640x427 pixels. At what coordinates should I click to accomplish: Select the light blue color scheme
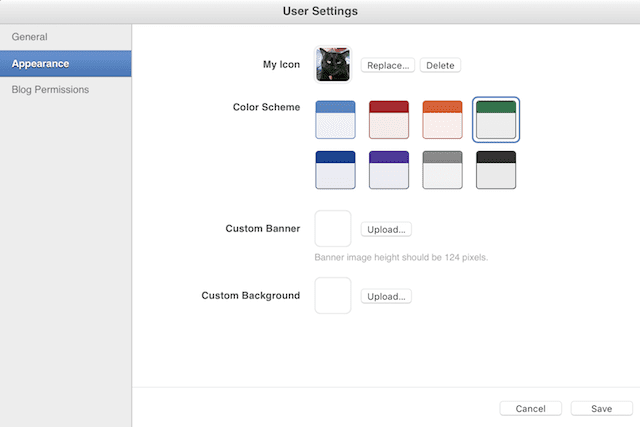(x=334, y=119)
